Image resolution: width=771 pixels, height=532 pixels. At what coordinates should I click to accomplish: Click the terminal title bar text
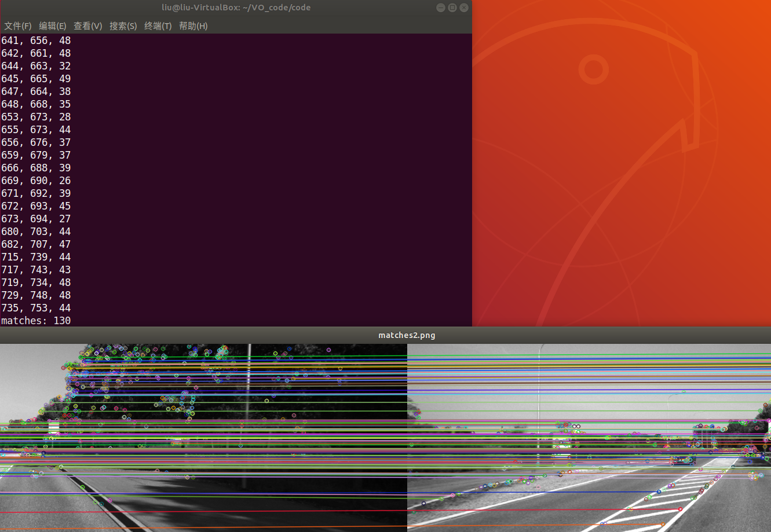click(x=236, y=7)
